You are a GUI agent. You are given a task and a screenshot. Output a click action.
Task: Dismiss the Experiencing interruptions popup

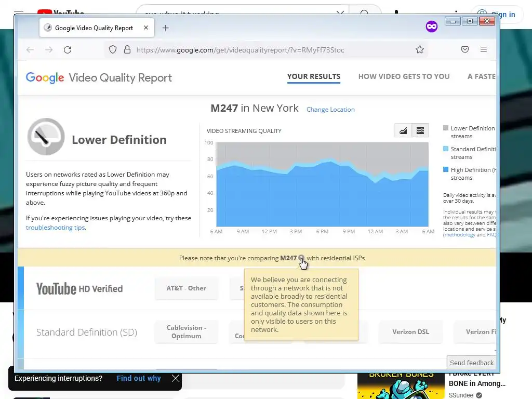pos(176,378)
